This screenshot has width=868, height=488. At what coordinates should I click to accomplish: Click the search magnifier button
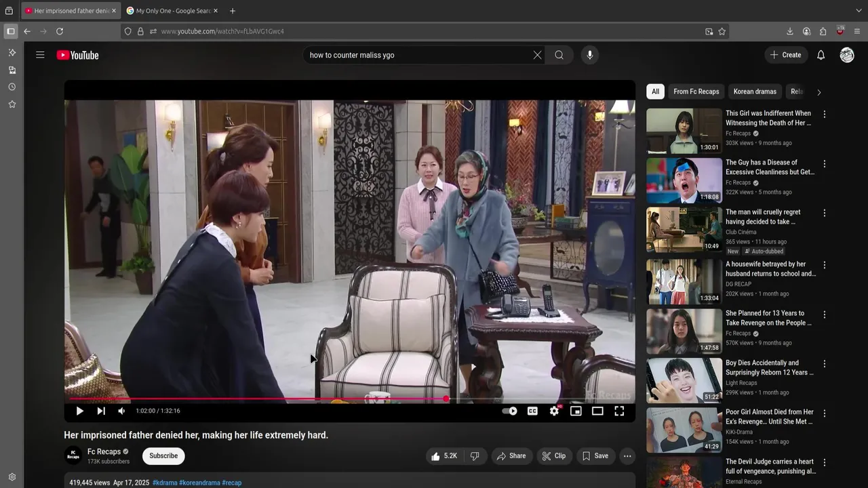click(x=559, y=55)
